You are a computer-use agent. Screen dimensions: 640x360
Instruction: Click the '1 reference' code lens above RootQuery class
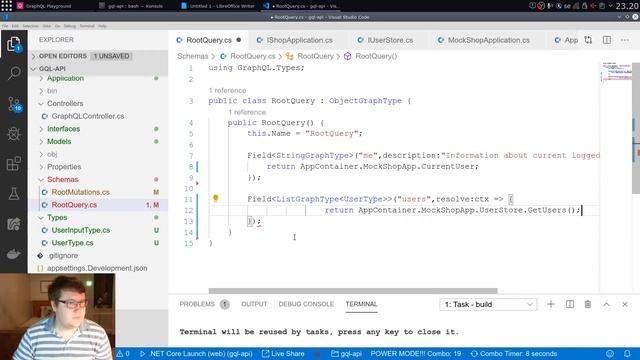[x=227, y=90]
